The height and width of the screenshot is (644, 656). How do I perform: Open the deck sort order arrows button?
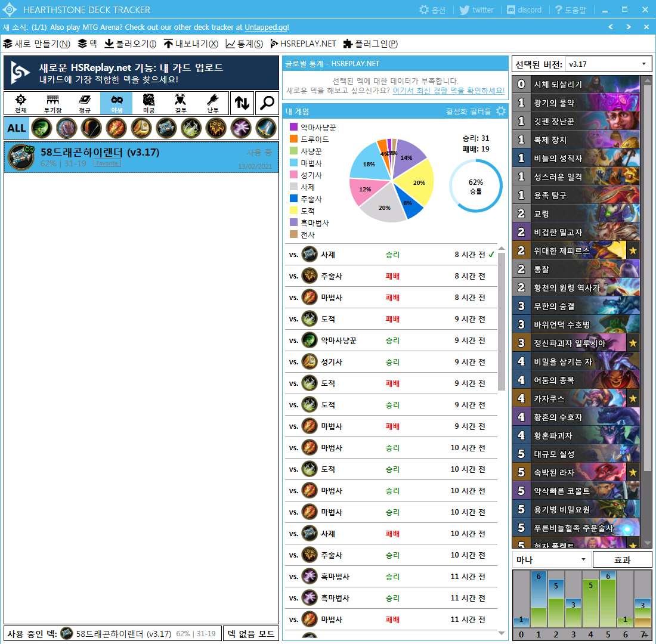[242, 103]
